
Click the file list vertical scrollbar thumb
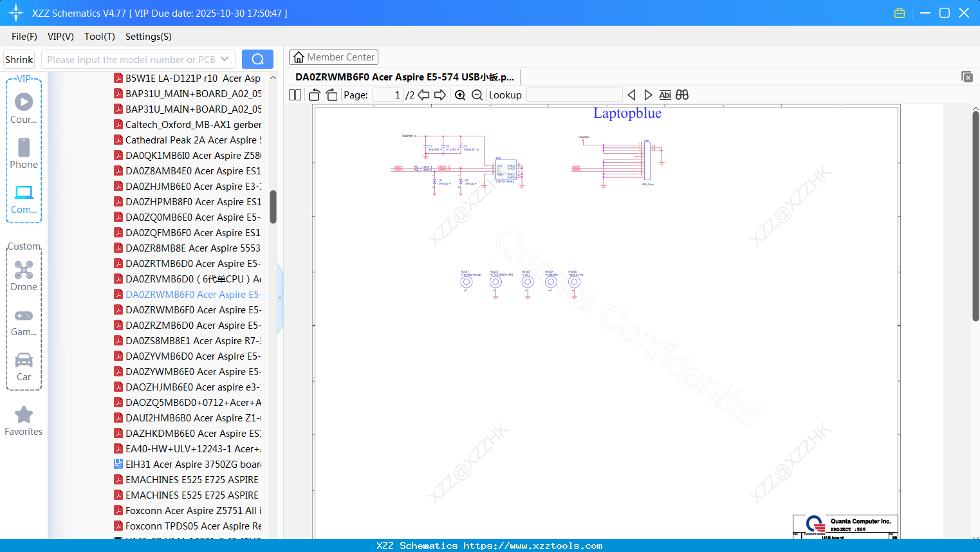(x=273, y=207)
